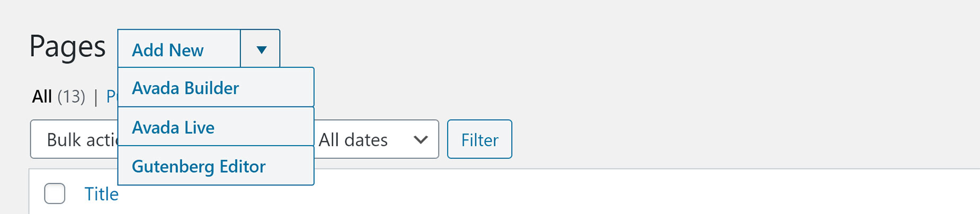
Task: Expand the All dates dropdown
Action: (376, 139)
